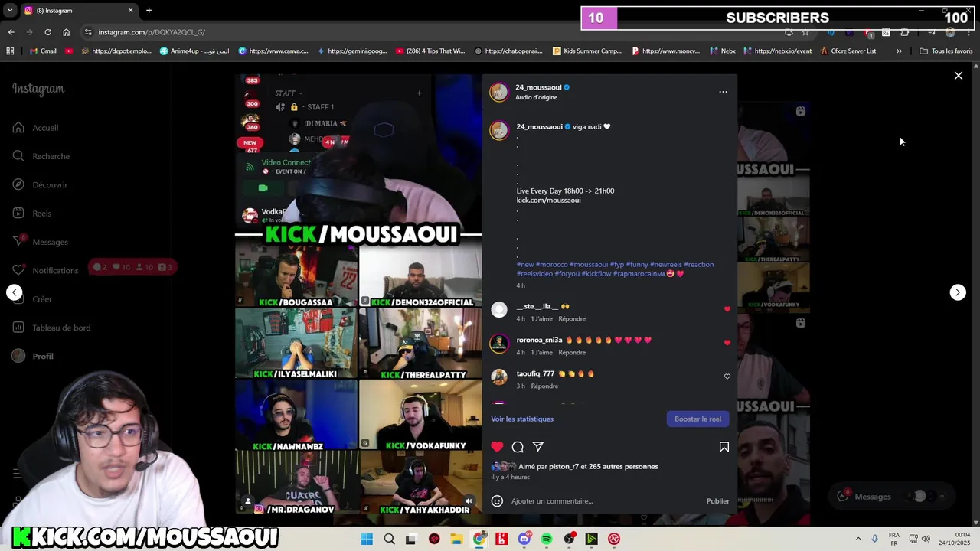Open the comment bubble icon under the post
Image resolution: width=980 pixels, height=551 pixels.
click(x=518, y=447)
